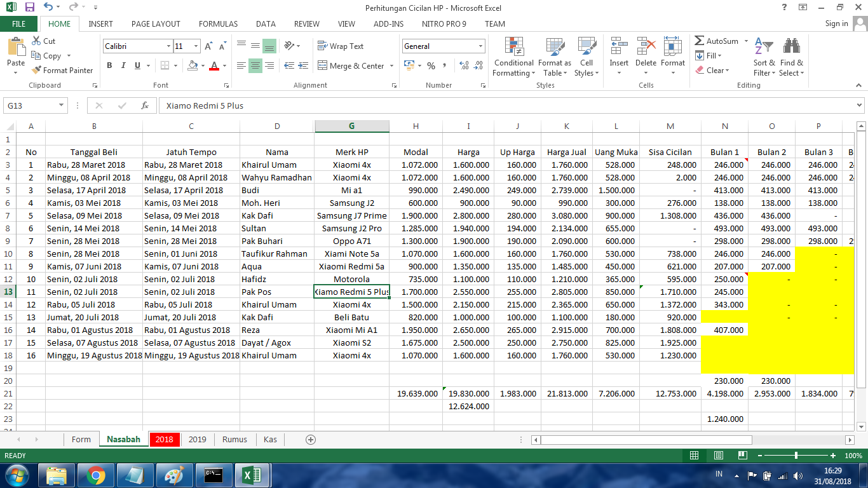Open the FILE tab
Screen dimensions: 868x488
(19, 24)
